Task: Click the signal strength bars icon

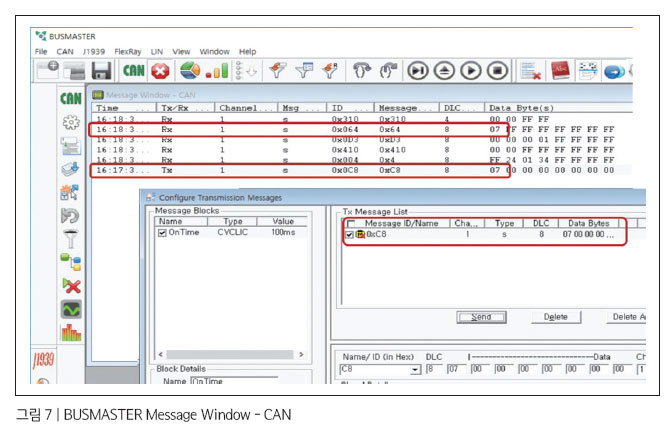Action: (x=217, y=71)
